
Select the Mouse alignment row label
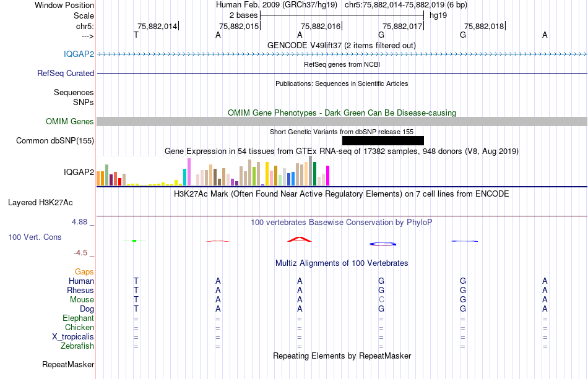click(x=82, y=300)
